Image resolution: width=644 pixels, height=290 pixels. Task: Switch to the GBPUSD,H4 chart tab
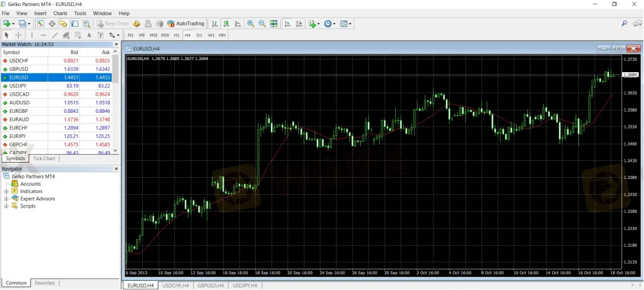210,285
